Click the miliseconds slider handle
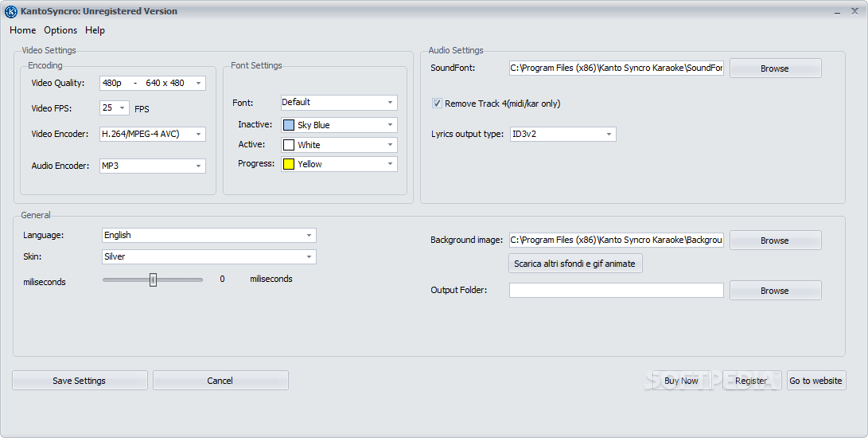Screen dimensions: 868x438 pyautogui.click(x=153, y=280)
